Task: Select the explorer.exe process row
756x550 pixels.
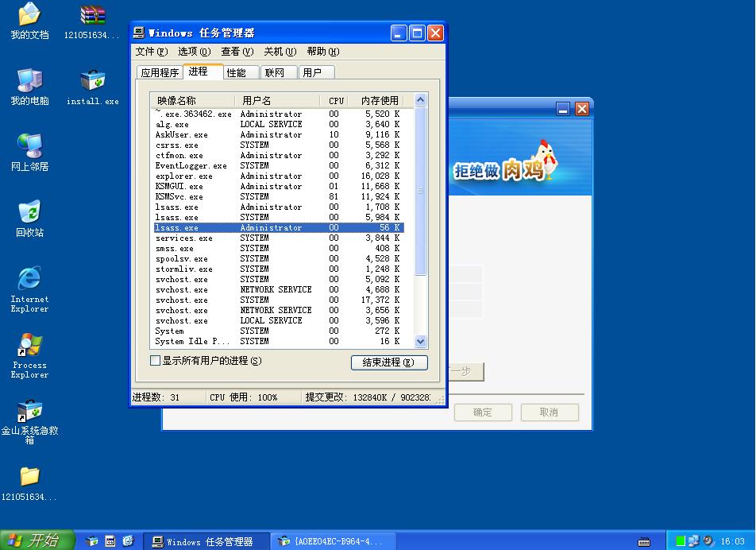Action: tap(279, 176)
